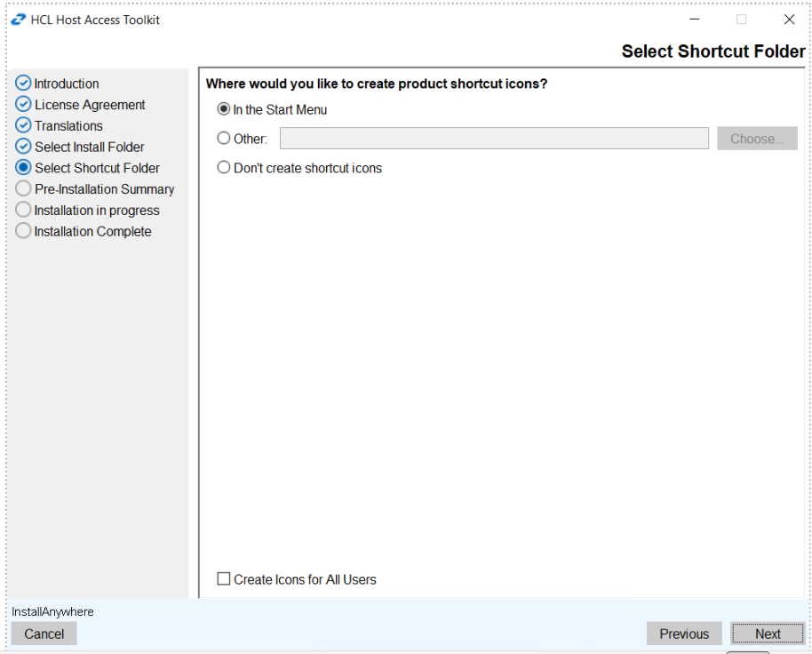Click the Introduction step checkmark icon
Screen dimensions: 812x654
tap(24, 84)
